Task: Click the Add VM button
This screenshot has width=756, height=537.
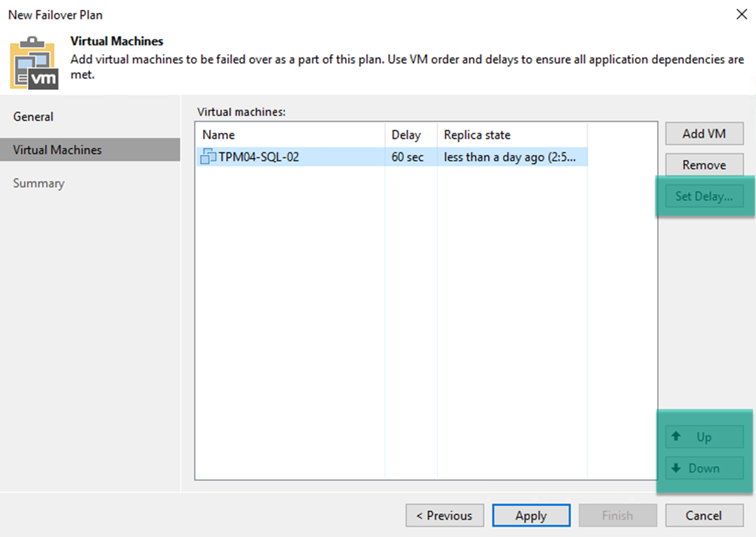Action: click(x=705, y=134)
